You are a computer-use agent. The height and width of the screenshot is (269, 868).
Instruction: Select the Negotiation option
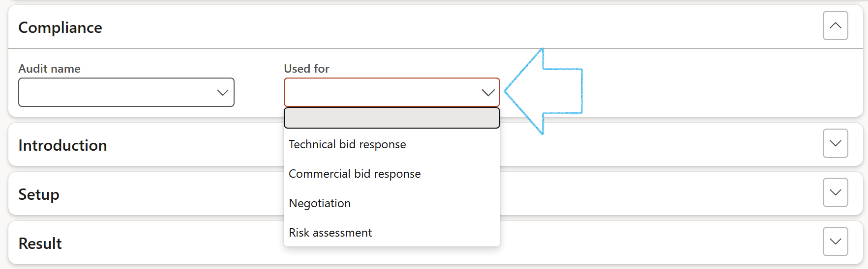tap(320, 203)
